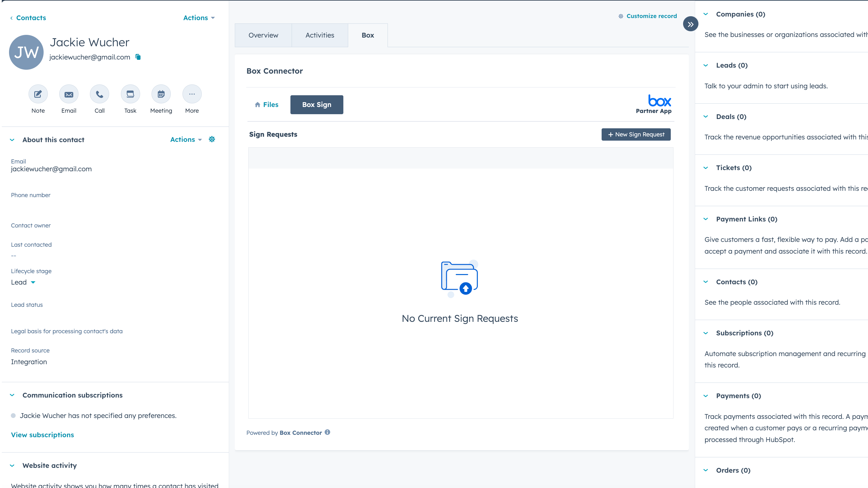Viewport: 868px width, 488px height.
Task: Create a Task from the action icons
Action: click(130, 94)
